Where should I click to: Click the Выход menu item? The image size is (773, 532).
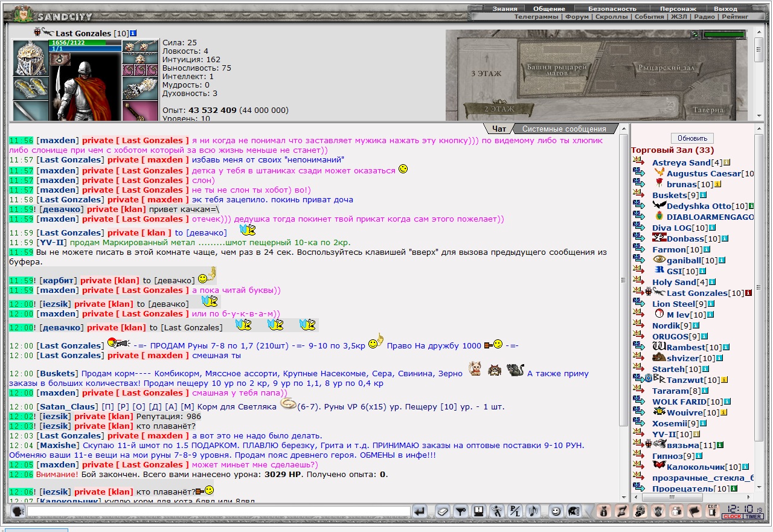click(x=725, y=9)
